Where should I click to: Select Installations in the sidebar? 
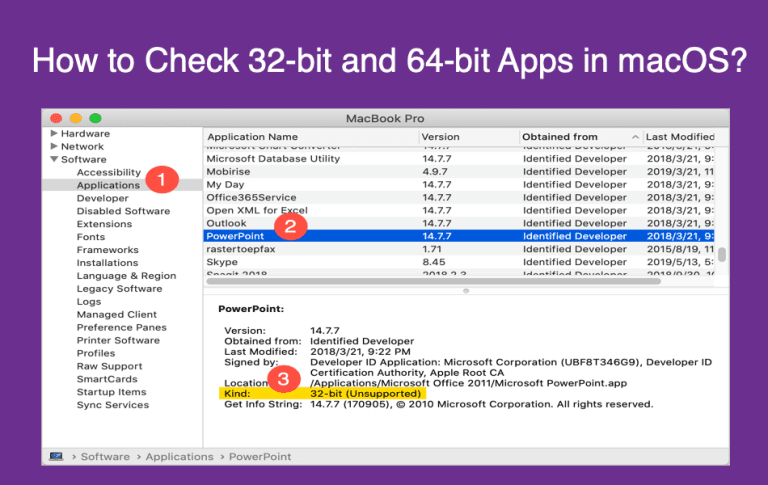[x=107, y=263]
